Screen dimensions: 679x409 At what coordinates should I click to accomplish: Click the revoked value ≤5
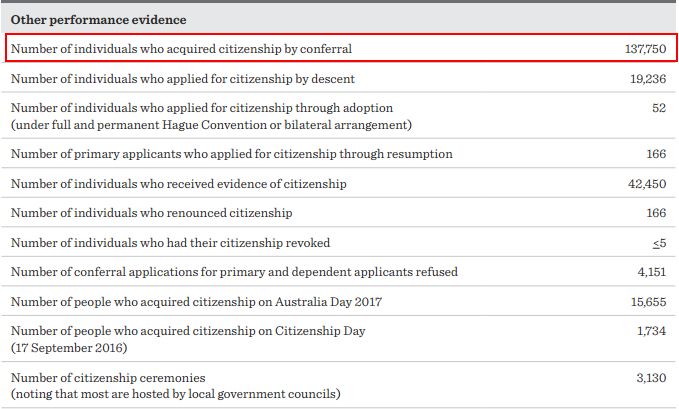[660, 243]
